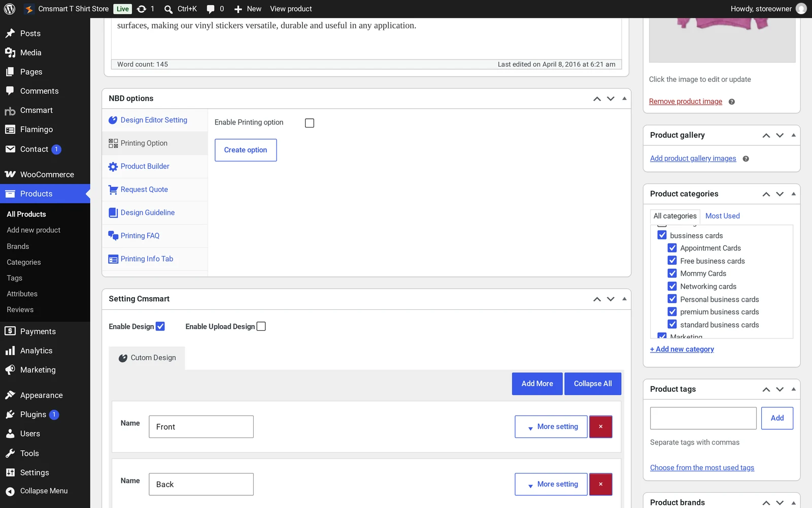The height and width of the screenshot is (508, 812).
Task: Uncheck Networking cards category
Action: pyautogui.click(x=672, y=286)
